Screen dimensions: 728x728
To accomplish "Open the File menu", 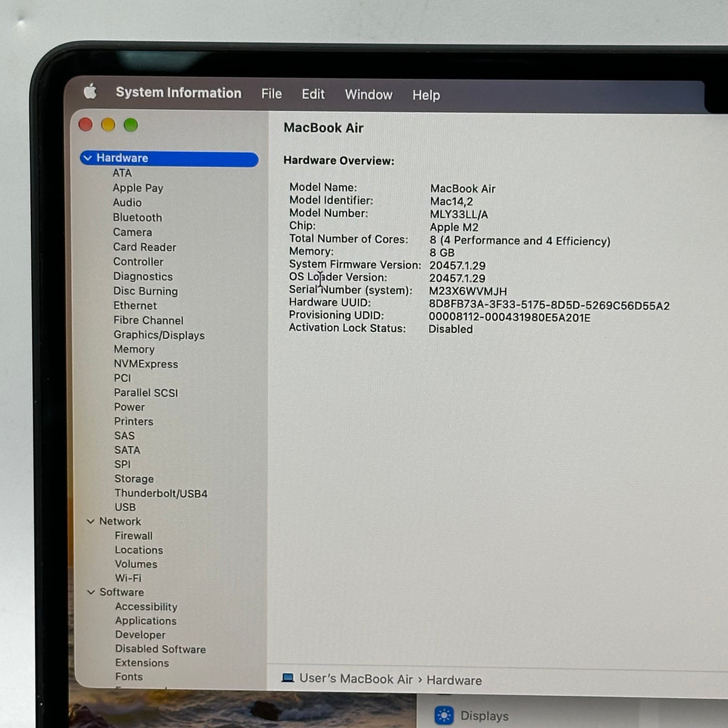I will 271,94.
